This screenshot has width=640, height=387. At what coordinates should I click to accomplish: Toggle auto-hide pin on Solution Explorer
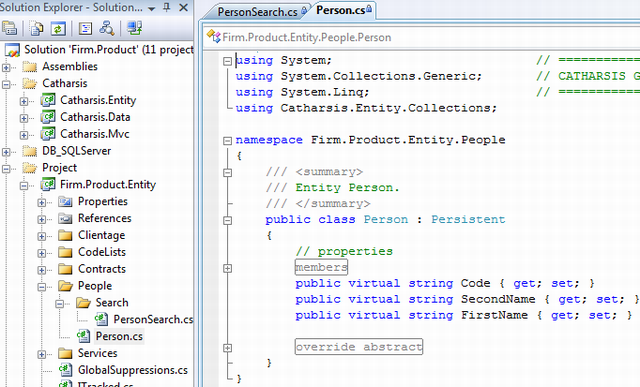(167, 7)
